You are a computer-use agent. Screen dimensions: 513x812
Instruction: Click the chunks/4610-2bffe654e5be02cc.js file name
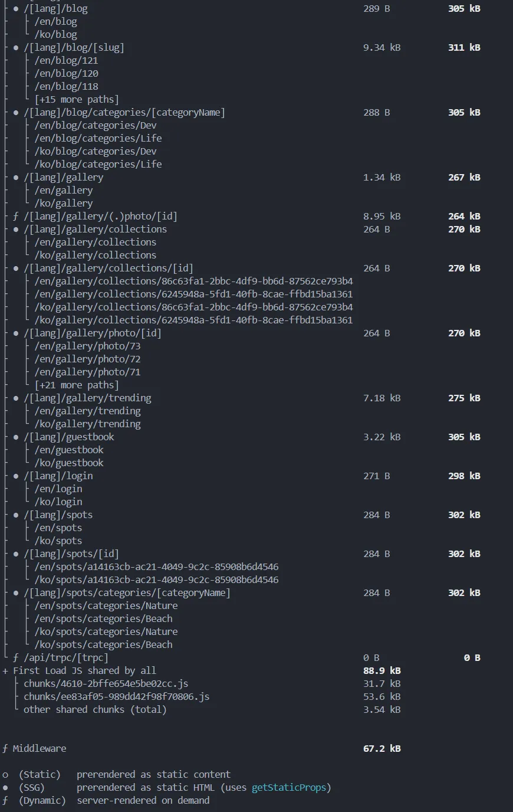(x=106, y=683)
